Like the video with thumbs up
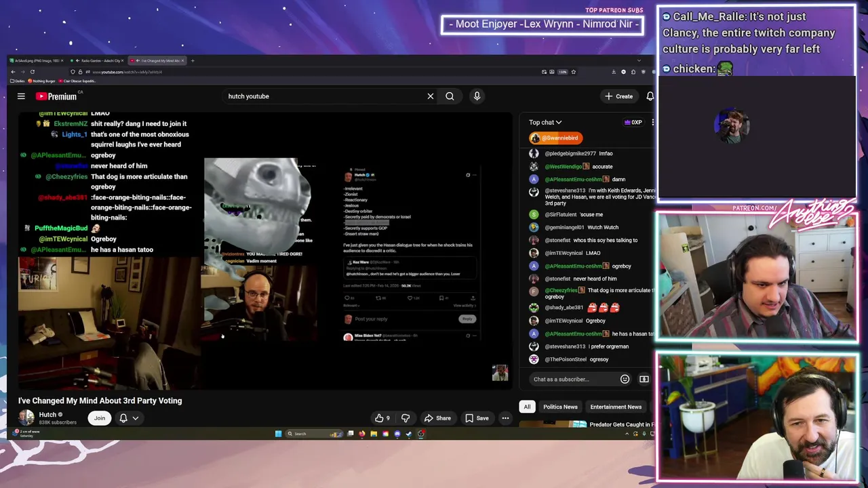Image resolution: width=868 pixels, height=488 pixels. [x=382, y=418]
